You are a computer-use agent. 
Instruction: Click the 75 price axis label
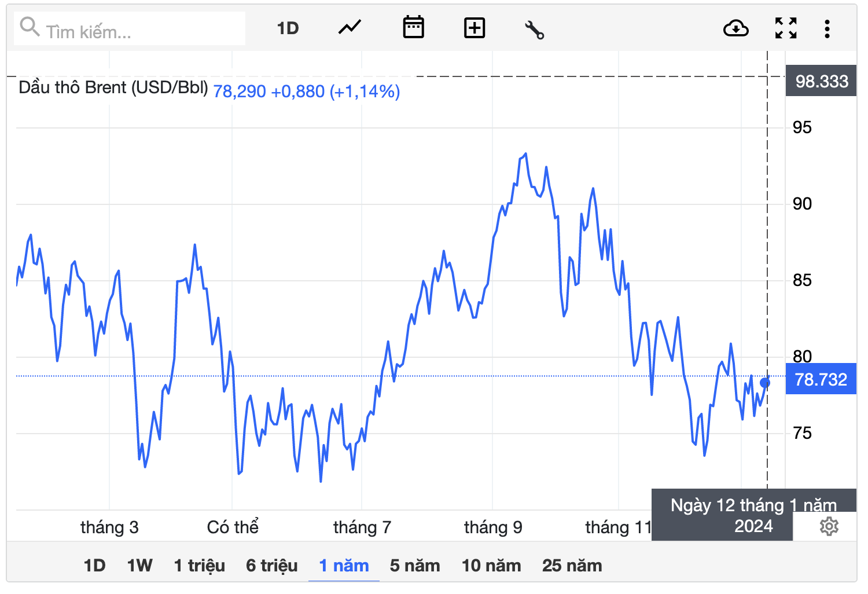pyautogui.click(x=802, y=433)
